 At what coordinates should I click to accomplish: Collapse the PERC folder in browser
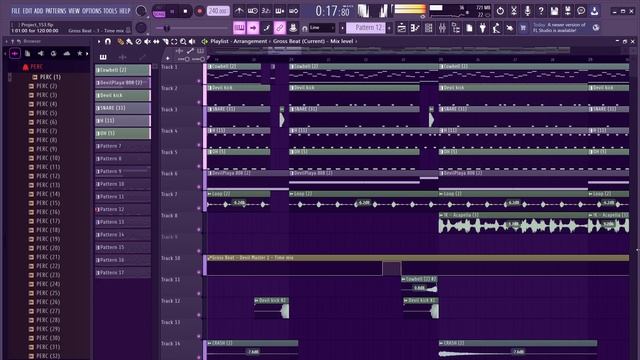coord(36,67)
